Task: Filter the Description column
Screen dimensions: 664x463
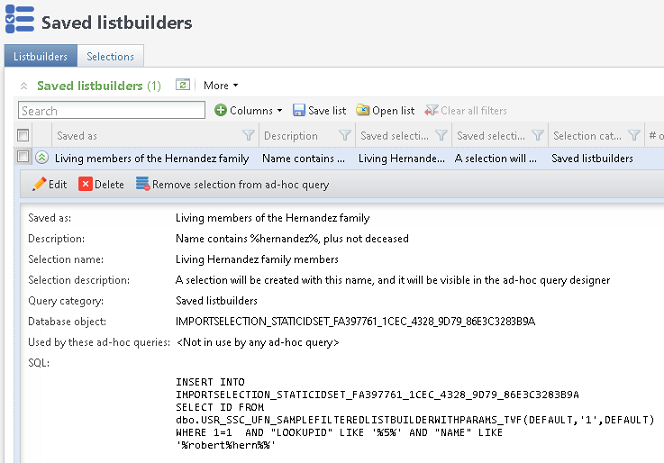Action: pyautogui.click(x=345, y=136)
